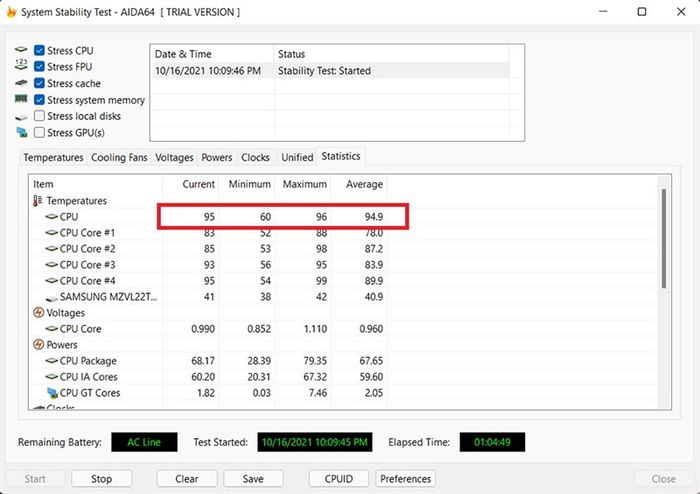The height and width of the screenshot is (494, 700).
Task: Click the Current column header
Action: tap(191, 184)
